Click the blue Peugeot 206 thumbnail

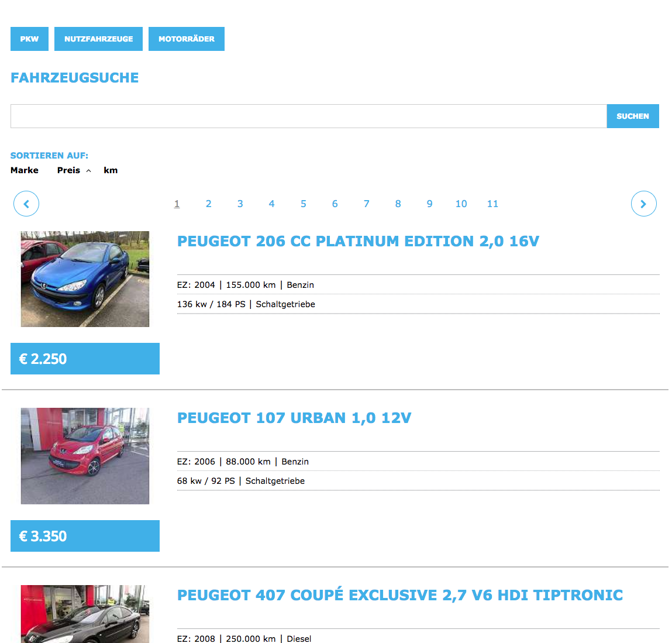[x=85, y=278]
